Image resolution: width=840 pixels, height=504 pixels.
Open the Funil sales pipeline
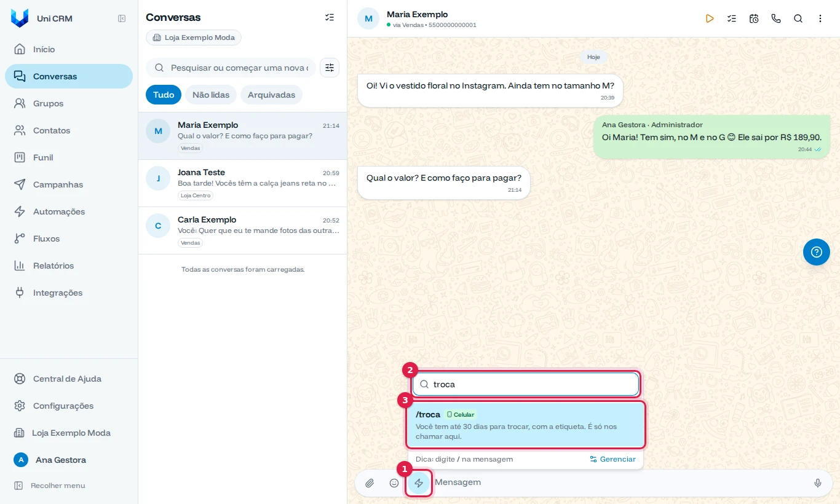69,157
